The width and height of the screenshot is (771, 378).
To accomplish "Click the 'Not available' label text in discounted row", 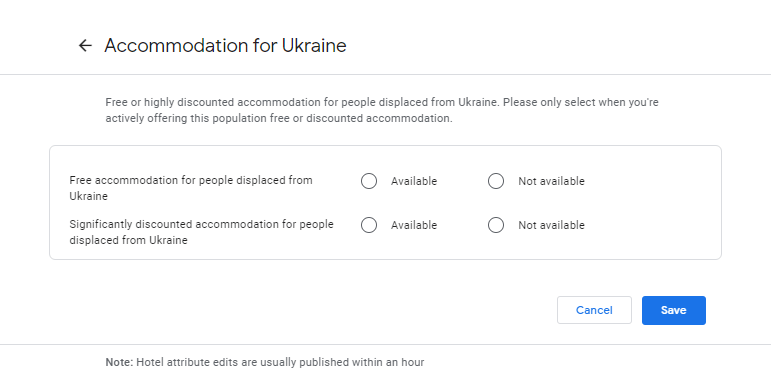I will [551, 225].
